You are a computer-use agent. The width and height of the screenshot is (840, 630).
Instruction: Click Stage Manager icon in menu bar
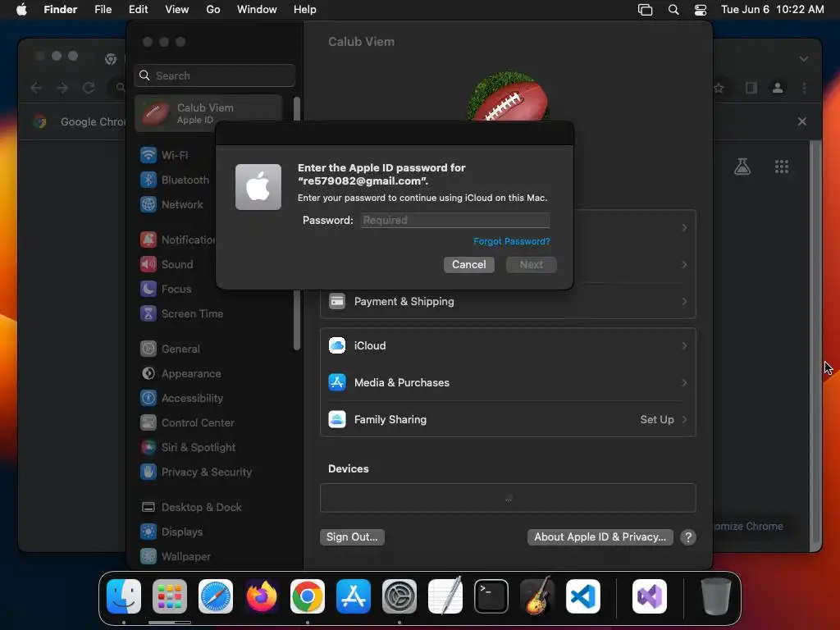pyautogui.click(x=645, y=9)
